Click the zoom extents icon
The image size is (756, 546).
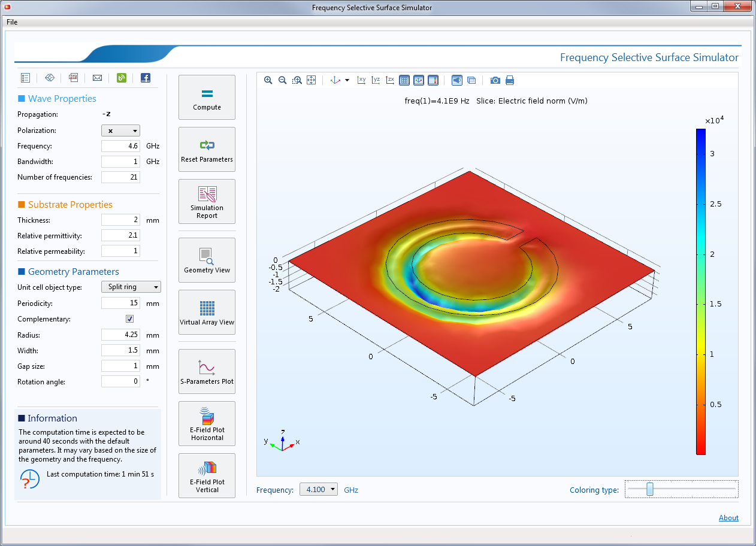coord(311,80)
